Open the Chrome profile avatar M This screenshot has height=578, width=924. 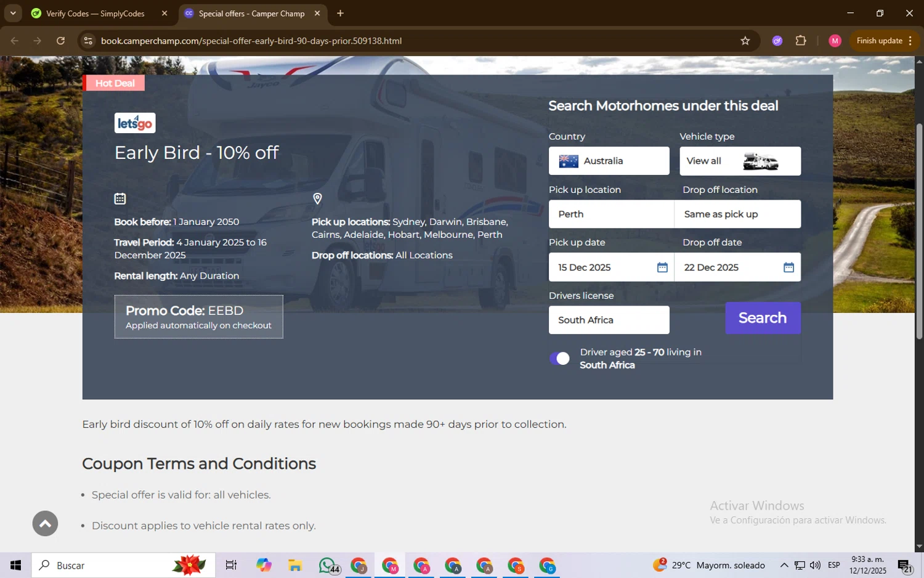(835, 41)
